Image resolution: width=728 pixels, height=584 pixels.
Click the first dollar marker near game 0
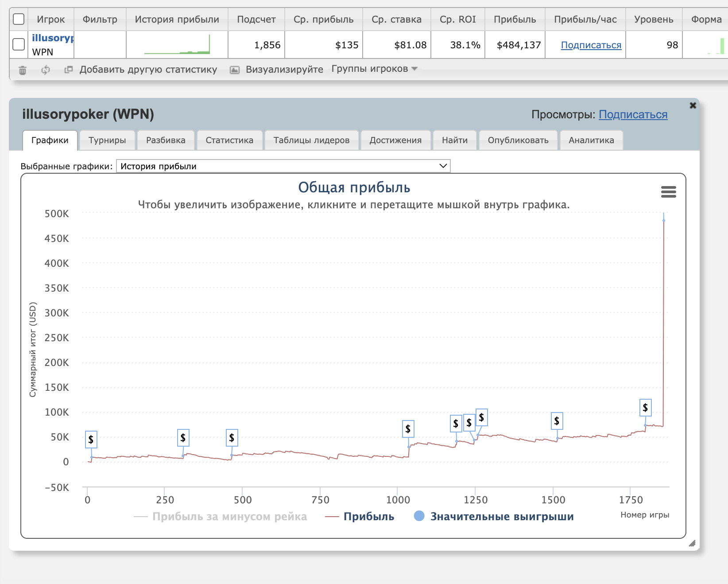[91, 440]
